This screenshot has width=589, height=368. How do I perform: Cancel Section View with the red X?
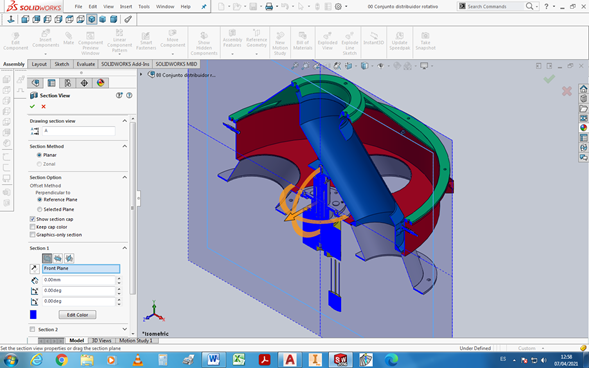point(44,107)
